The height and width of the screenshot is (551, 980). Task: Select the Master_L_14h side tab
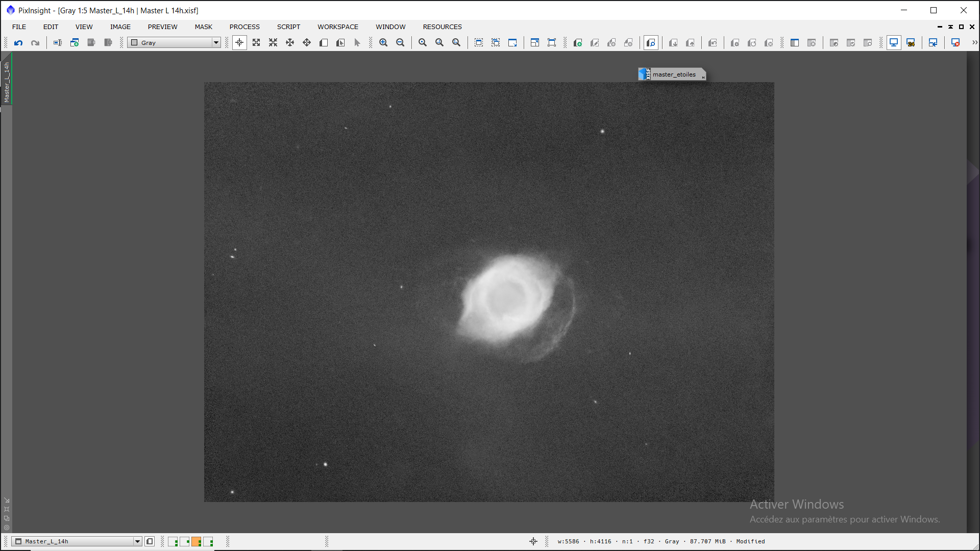[x=7, y=82]
